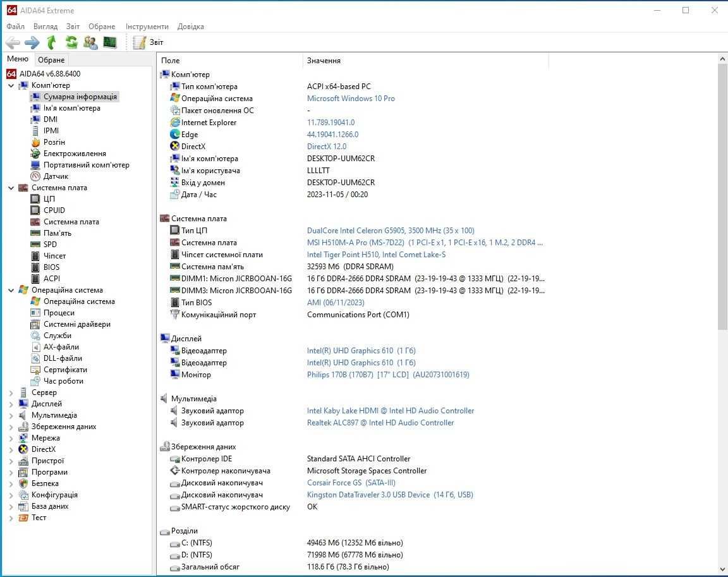Expand the Пристрої tree node
This screenshot has width=728, height=577.
pos(11,461)
